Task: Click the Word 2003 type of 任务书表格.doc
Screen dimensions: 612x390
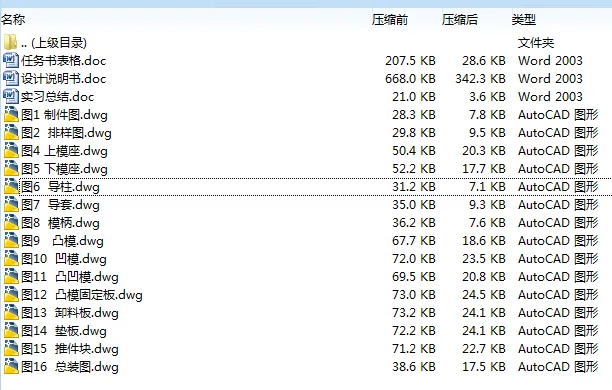Action: tap(550, 61)
